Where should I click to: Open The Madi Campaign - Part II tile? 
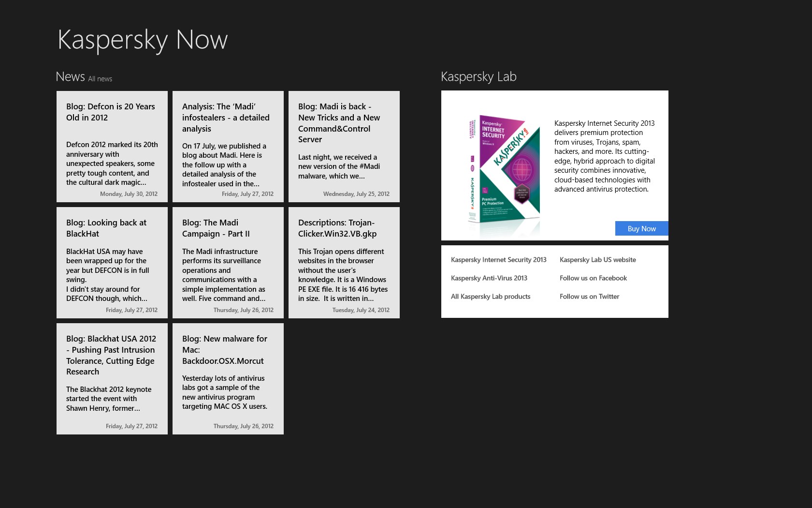(228, 263)
